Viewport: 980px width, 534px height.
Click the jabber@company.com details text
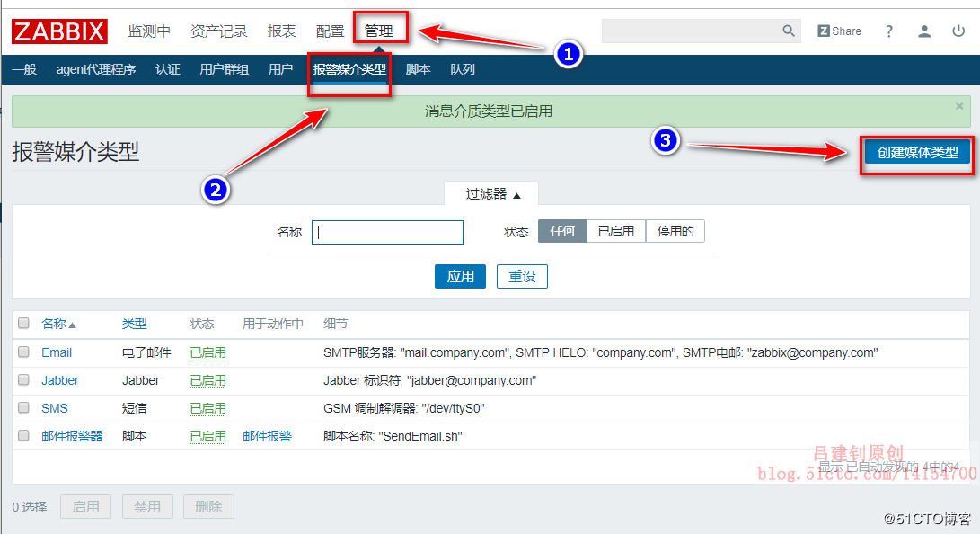coord(430,380)
